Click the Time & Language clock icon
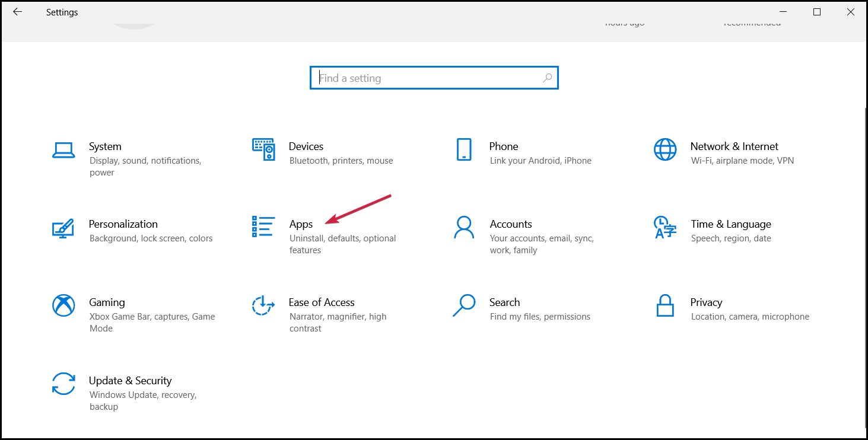 665,228
